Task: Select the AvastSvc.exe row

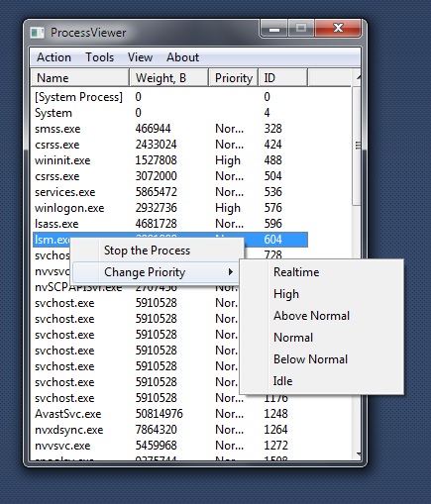Action: 170,414
